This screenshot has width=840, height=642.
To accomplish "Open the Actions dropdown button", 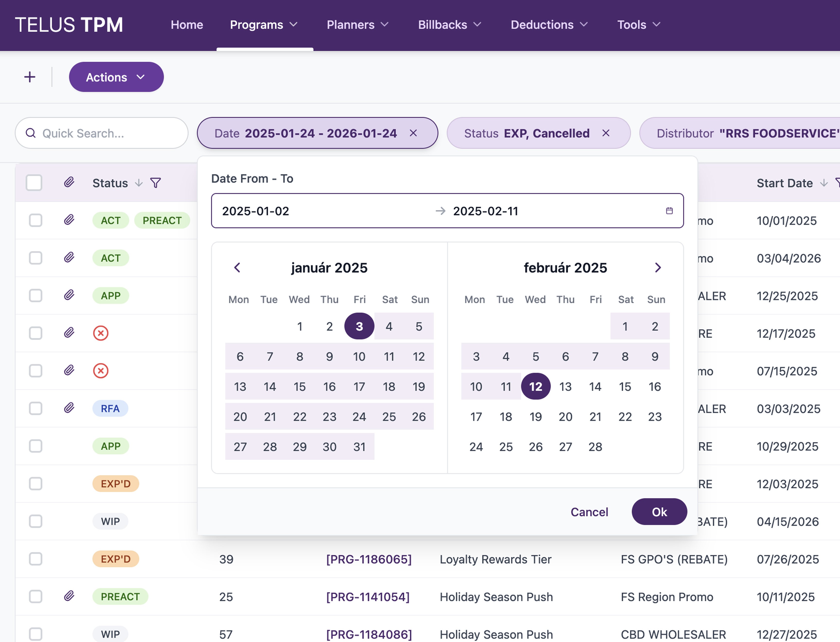I will 116,77.
